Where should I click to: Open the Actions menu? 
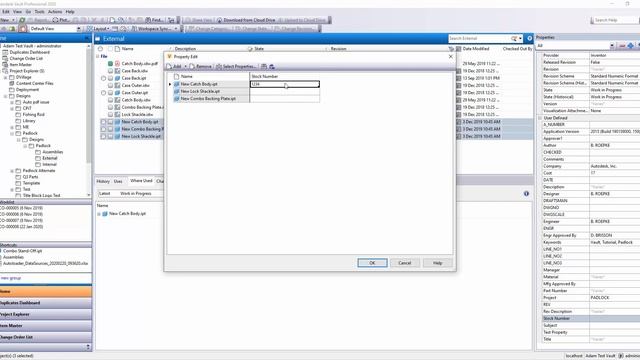coord(55,12)
